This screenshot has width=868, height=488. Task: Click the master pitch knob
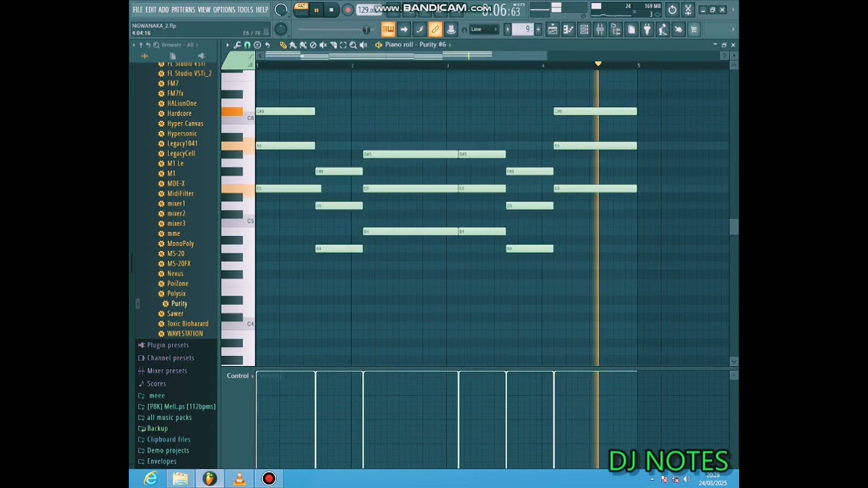point(281,29)
